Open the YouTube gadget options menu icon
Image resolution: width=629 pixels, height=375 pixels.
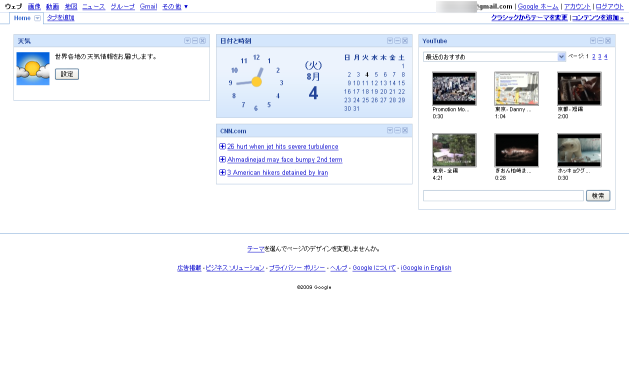[593, 41]
